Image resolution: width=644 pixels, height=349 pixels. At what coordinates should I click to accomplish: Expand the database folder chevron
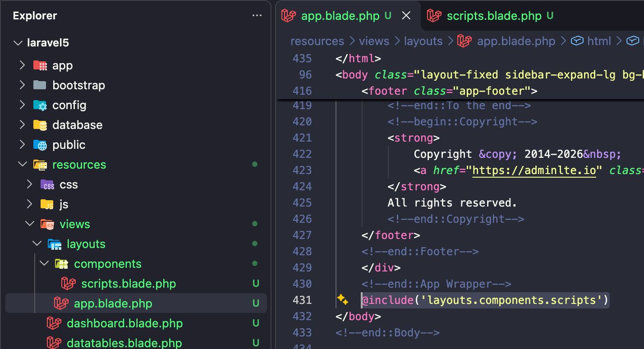tap(22, 125)
